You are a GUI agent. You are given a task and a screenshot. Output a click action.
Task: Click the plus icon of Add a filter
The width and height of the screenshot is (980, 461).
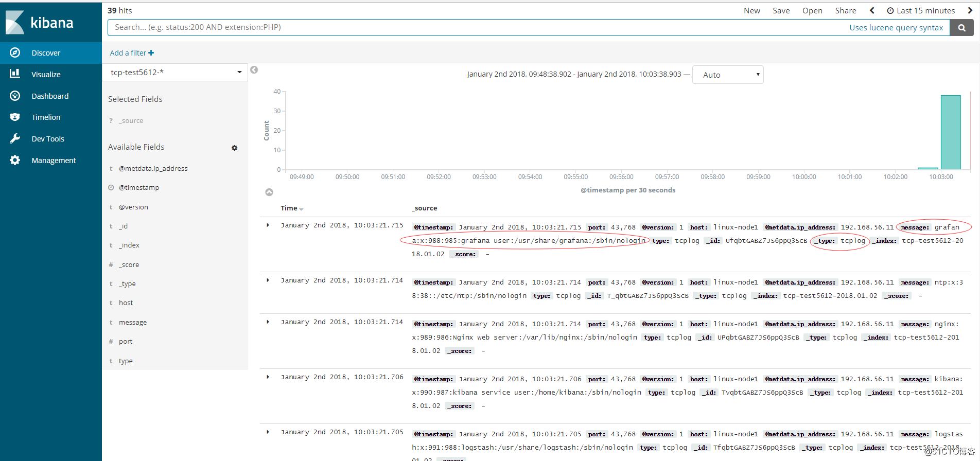(151, 53)
